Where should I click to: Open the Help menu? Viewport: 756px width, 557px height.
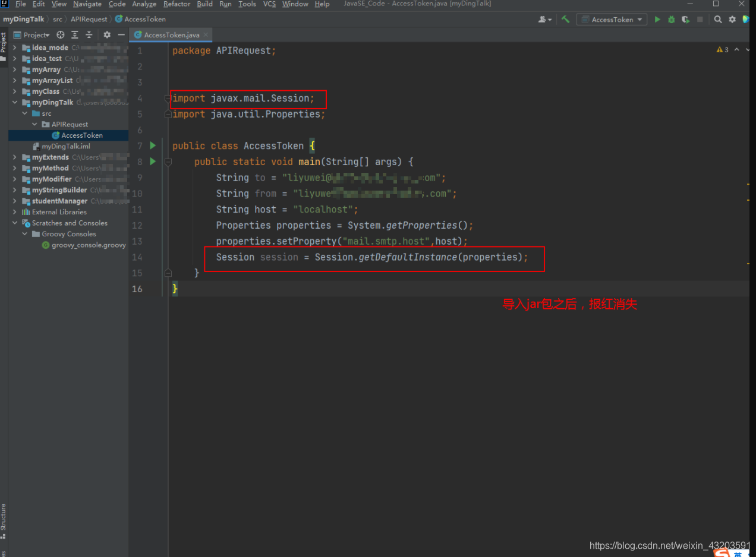click(x=322, y=4)
